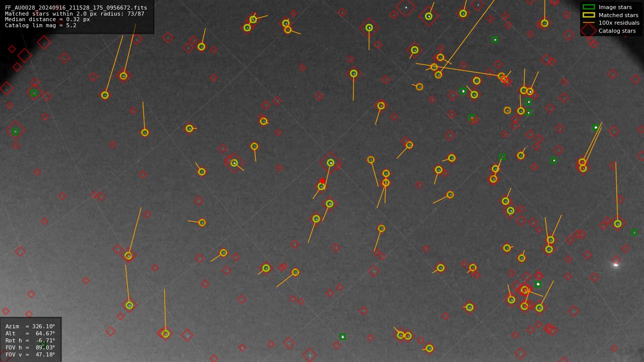
Task: Click the 'Catalog lim mag = 5.2' text
Action: click(x=41, y=25)
